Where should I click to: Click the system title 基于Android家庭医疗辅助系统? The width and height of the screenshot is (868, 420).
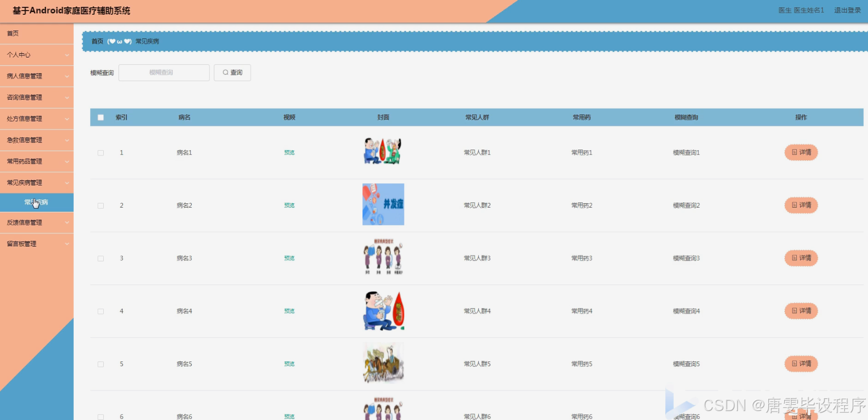71,11
